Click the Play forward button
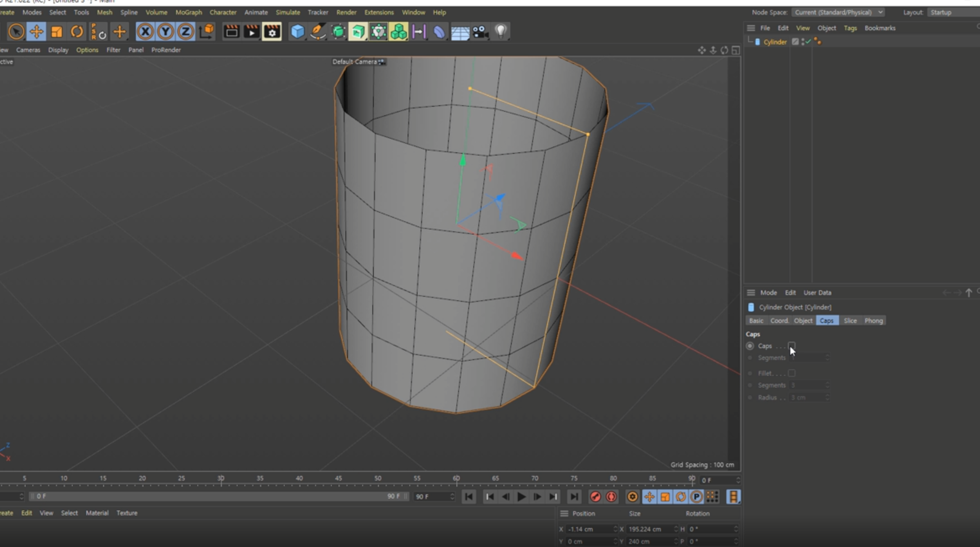 click(521, 497)
